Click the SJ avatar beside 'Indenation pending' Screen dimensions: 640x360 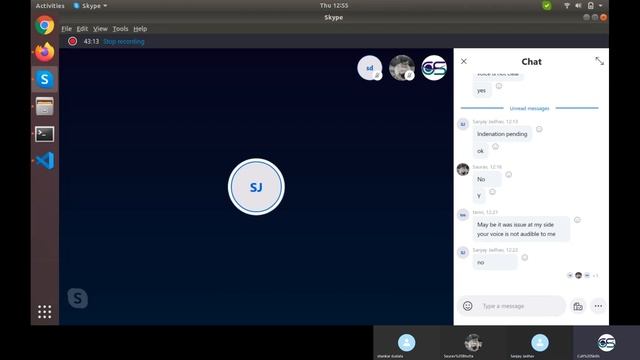[x=463, y=124]
